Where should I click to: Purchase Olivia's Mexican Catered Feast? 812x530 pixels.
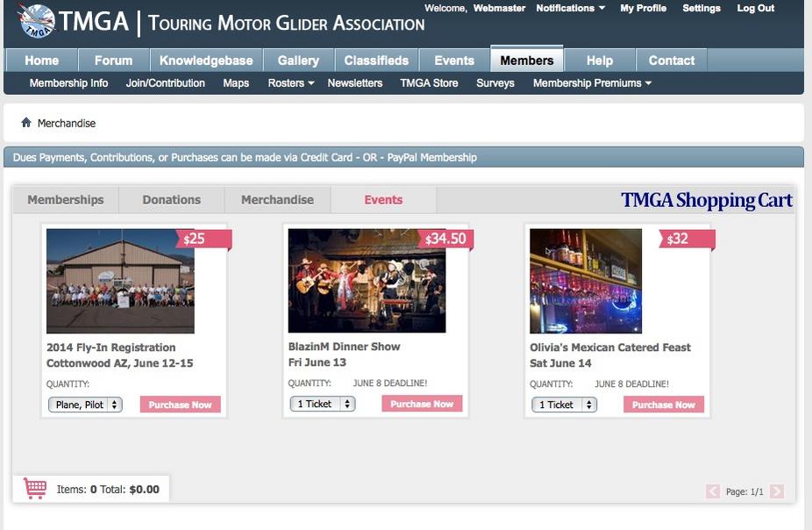pyautogui.click(x=663, y=405)
